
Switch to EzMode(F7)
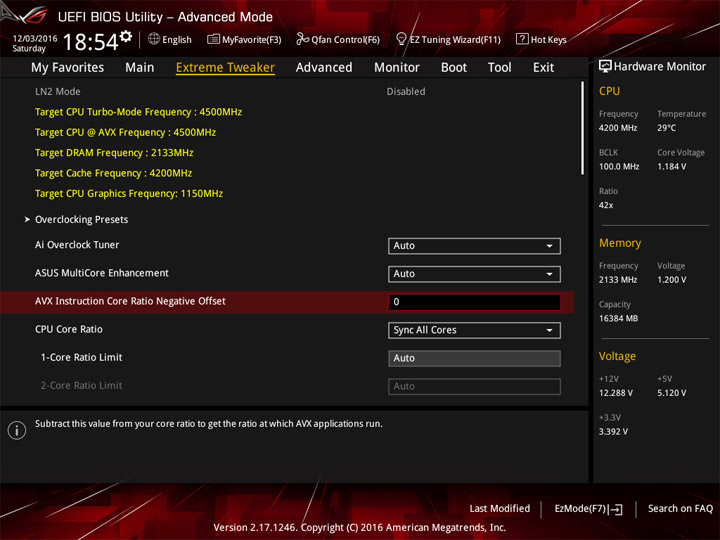(588, 509)
